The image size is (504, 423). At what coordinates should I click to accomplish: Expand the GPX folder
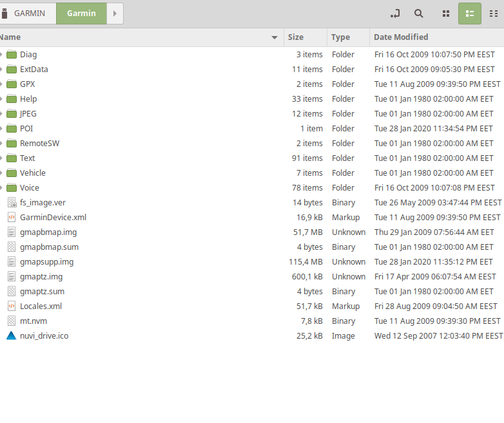coord(1,84)
